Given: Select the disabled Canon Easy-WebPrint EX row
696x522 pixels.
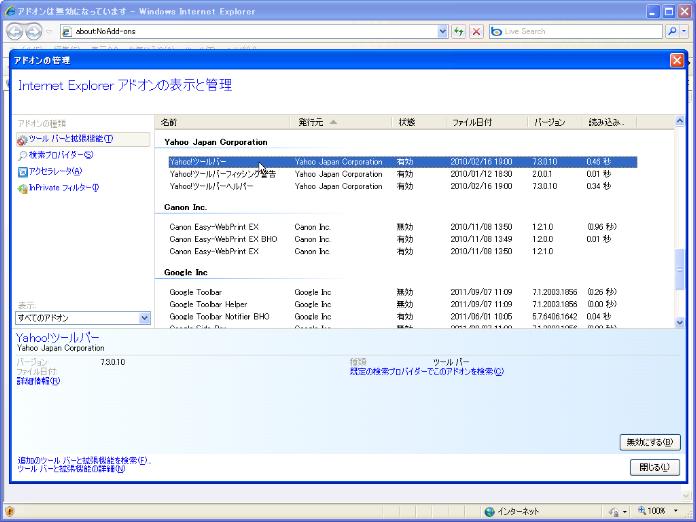Looking at the screenshot, I should 403,227.
